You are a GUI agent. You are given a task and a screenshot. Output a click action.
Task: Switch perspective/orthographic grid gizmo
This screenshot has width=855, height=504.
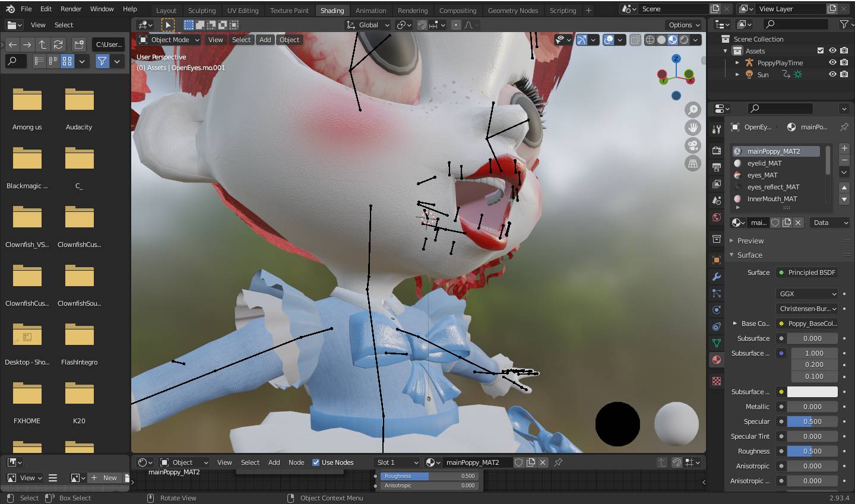pyautogui.click(x=693, y=163)
